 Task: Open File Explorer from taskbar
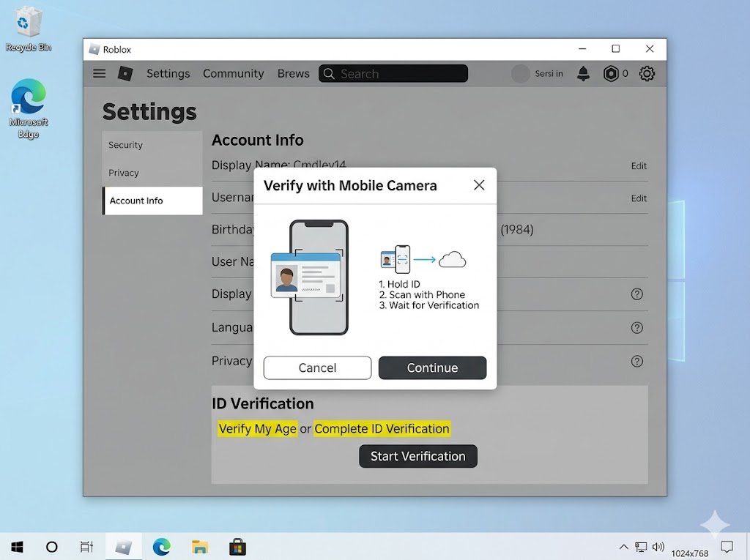click(x=199, y=547)
